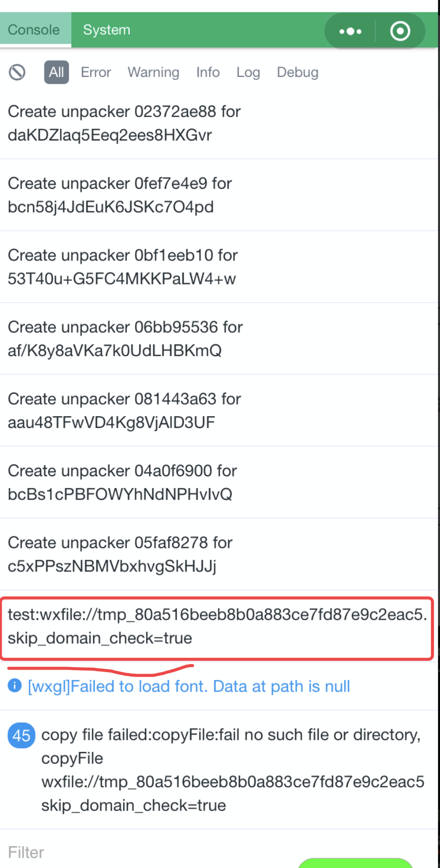Open the three-dots more menu
440x868 pixels.
pos(350,31)
